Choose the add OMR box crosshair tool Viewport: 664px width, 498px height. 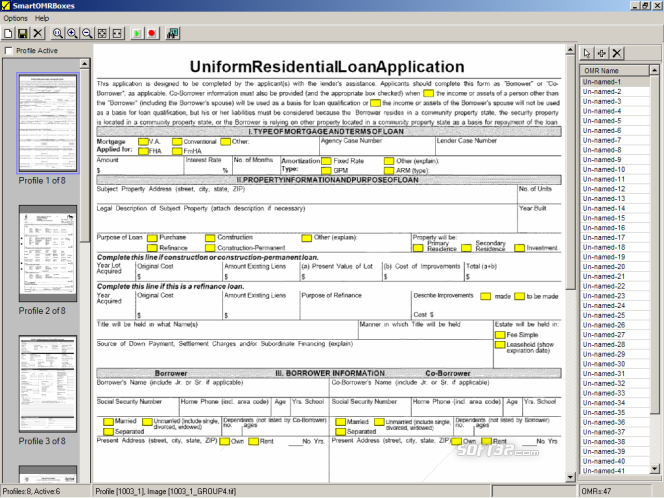pyautogui.click(x=602, y=53)
